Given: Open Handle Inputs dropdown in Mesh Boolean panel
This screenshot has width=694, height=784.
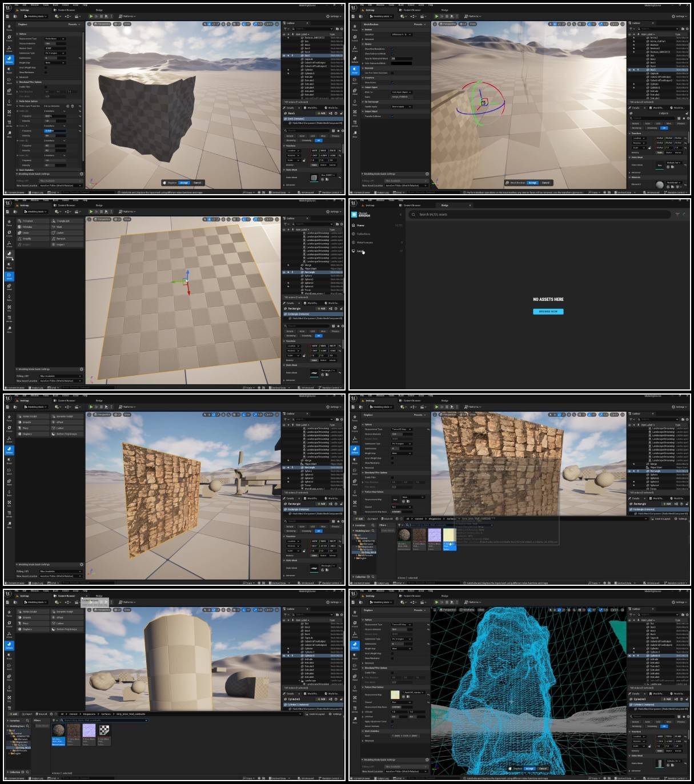Looking at the screenshot, I should [402, 106].
